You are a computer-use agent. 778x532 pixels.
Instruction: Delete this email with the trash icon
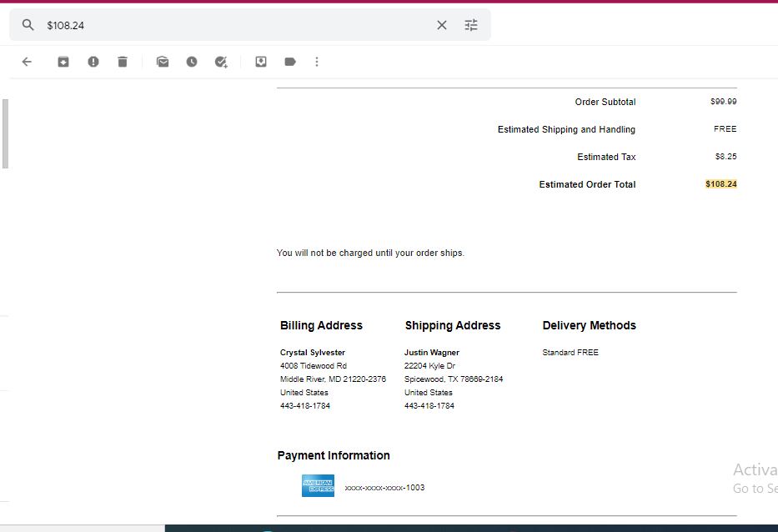123,62
